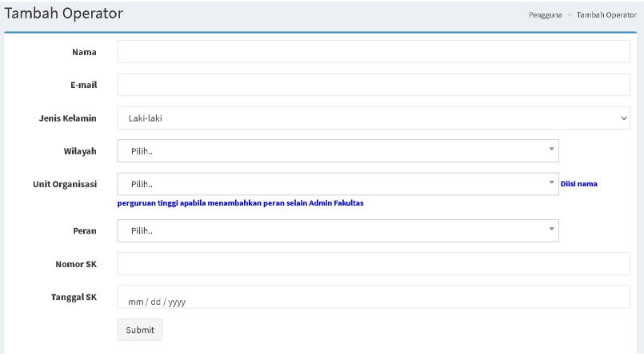Click the Nama field label
This screenshot has width=644, height=356.
coord(84,52)
